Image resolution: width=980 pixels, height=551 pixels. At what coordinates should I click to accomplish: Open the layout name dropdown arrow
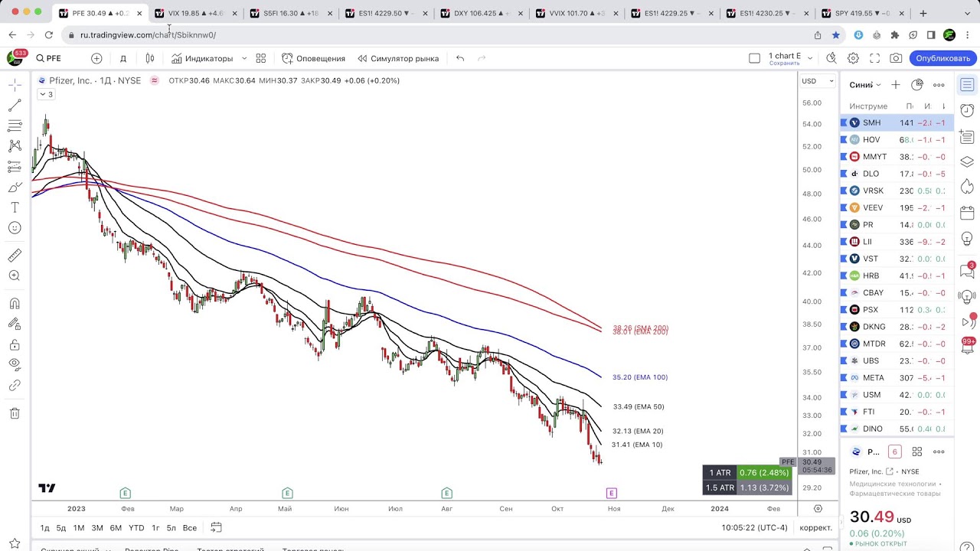812,58
